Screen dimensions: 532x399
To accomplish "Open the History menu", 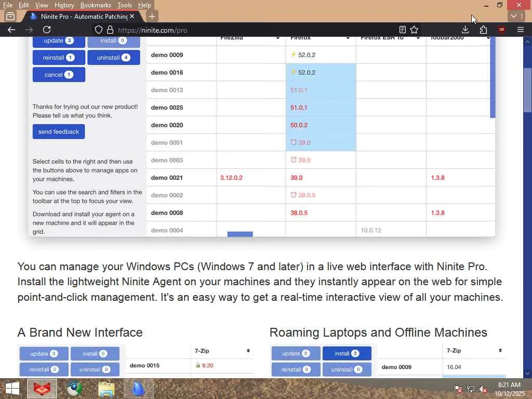I will click(64, 5).
